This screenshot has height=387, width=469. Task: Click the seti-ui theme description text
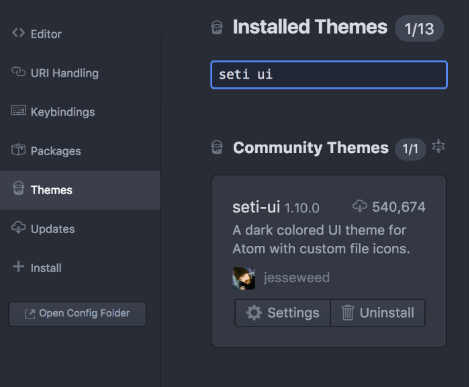click(321, 239)
